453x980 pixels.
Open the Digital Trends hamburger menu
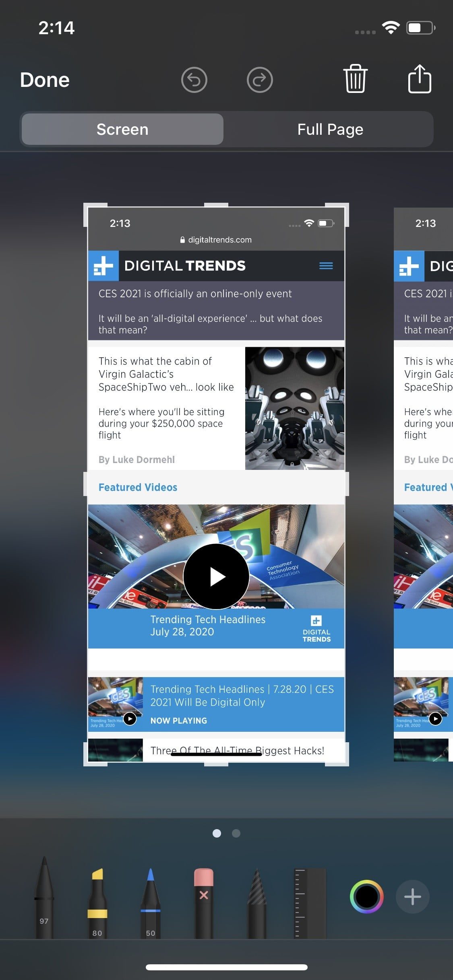coord(326,266)
